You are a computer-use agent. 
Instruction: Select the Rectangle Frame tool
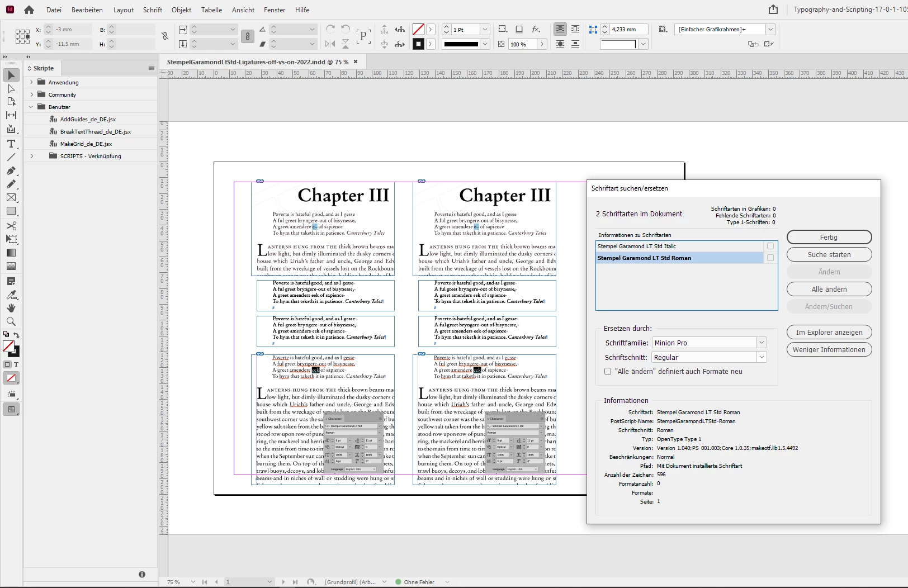click(x=11, y=197)
